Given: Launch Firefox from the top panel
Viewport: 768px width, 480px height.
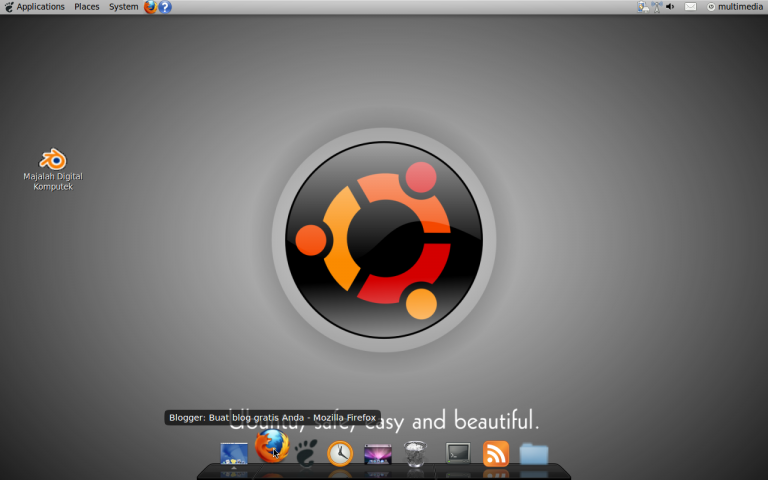Looking at the screenshot, I should (x=150, y=7).
